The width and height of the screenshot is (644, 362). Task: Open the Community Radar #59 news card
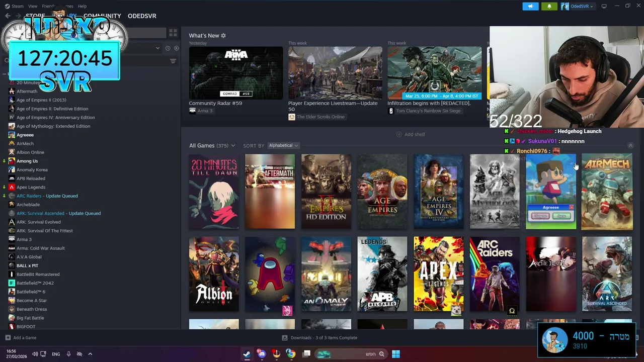(236, 73)
